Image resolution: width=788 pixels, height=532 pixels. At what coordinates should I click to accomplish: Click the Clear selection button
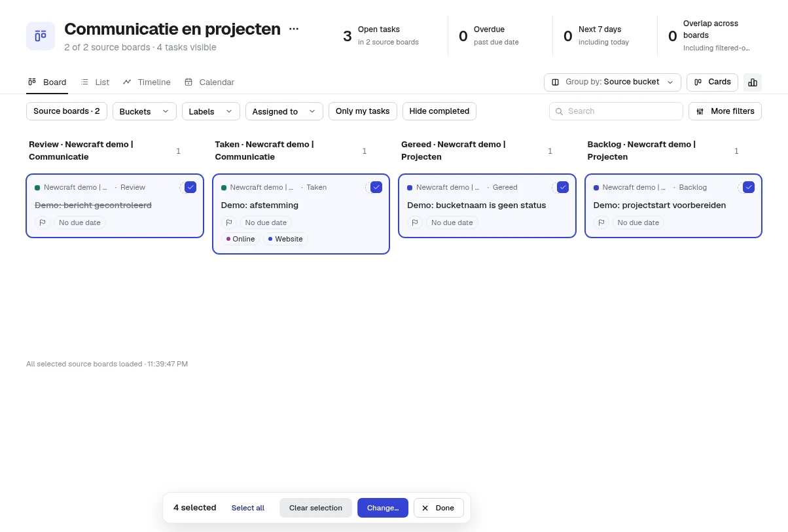click(x=315, y=508)
